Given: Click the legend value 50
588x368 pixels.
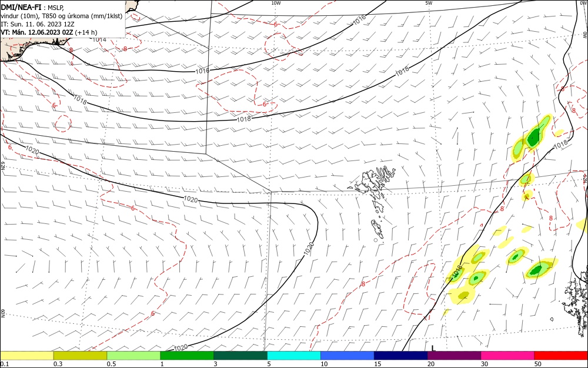Looking at the screenshot, I should click(538, 364).
